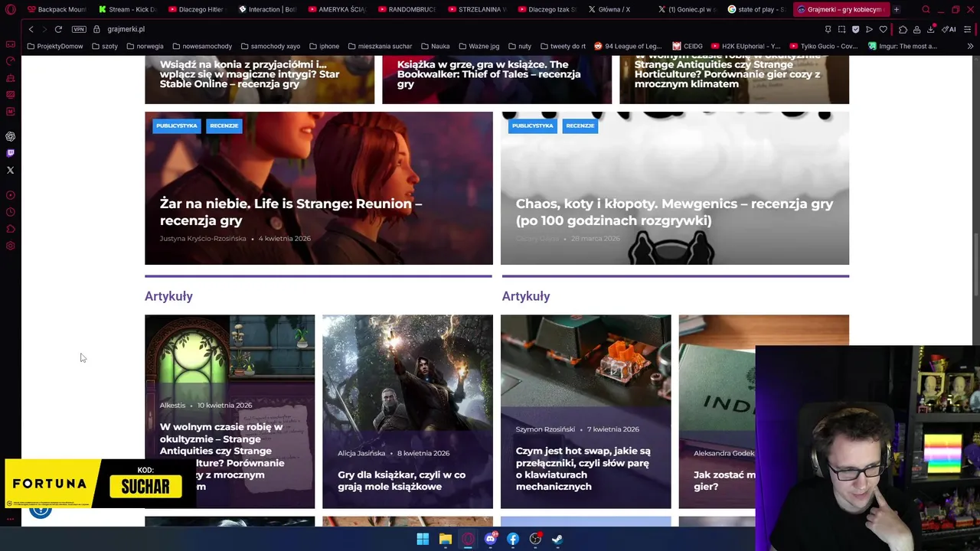Open the easy setup menu icon
This screenshot has width=980, height=551.
(967, 29)
